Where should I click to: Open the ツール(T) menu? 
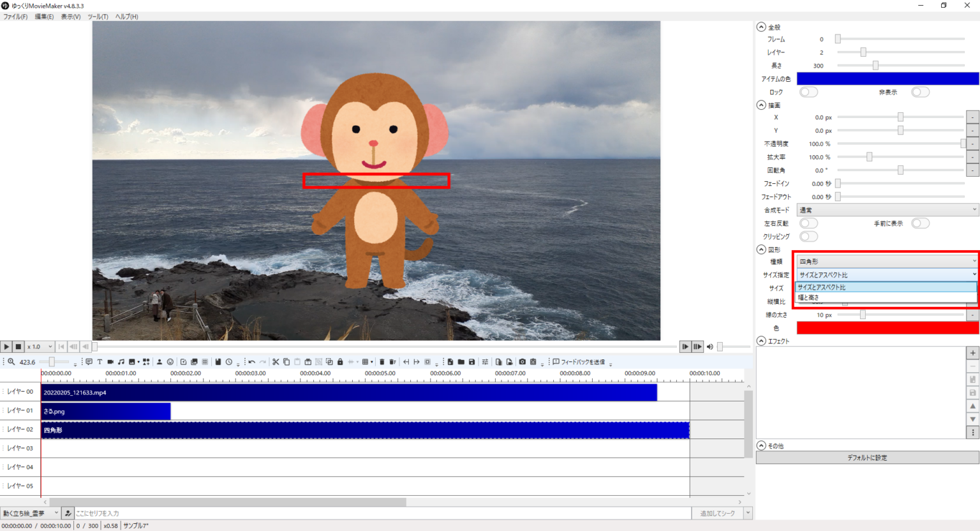pyautogui.click(x=98, y=17)
